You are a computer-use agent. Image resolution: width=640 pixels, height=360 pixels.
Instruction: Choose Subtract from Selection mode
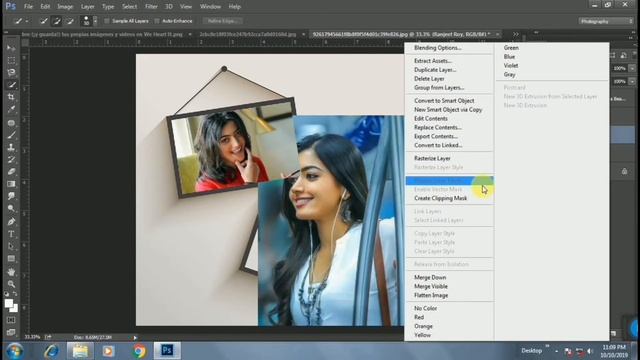point(70,21)
